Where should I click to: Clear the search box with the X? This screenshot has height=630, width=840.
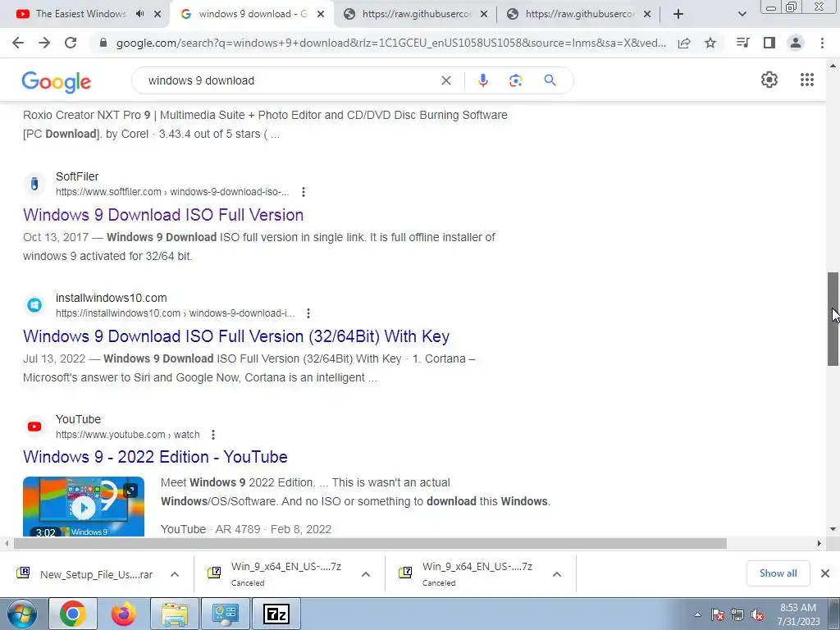[445, 80]
